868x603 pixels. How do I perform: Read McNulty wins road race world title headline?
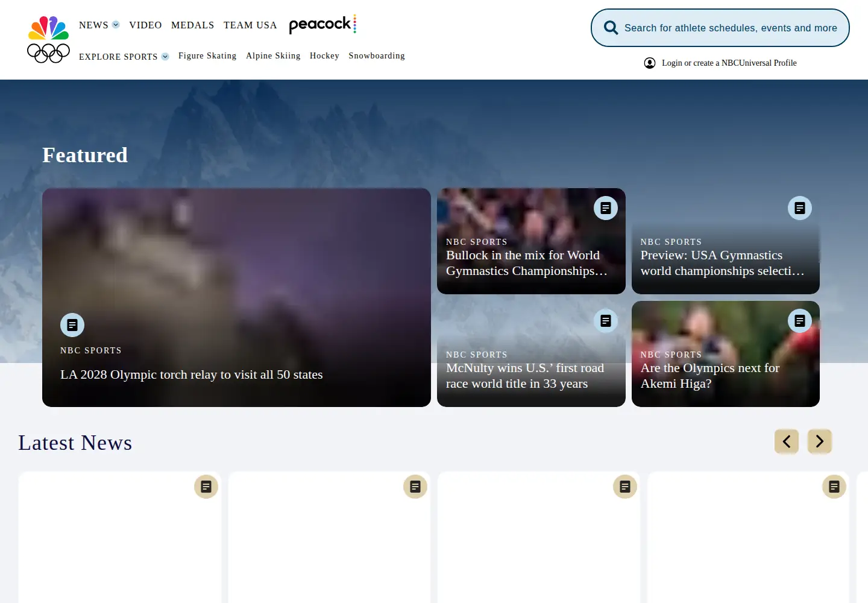click(x=525, y=376)
